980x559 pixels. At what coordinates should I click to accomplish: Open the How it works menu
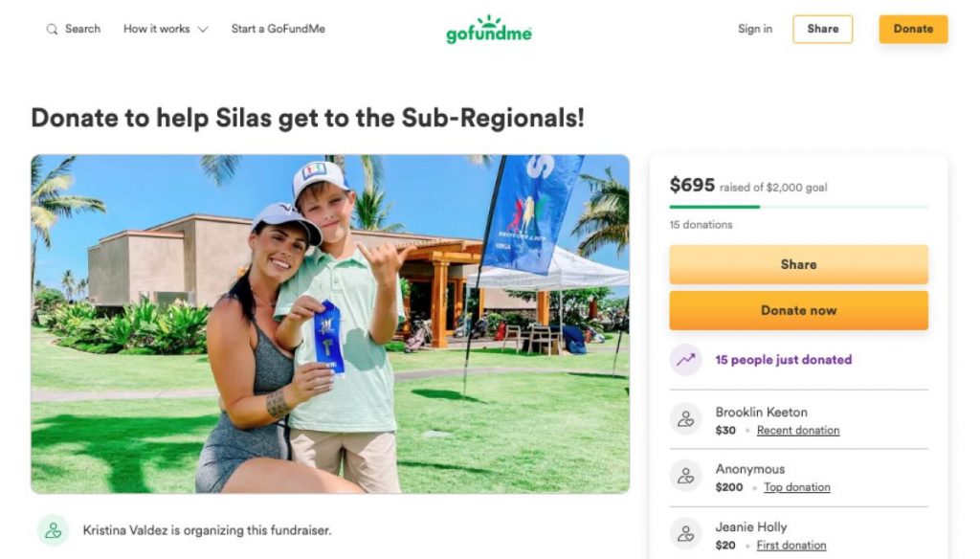(x=166, y=29)
